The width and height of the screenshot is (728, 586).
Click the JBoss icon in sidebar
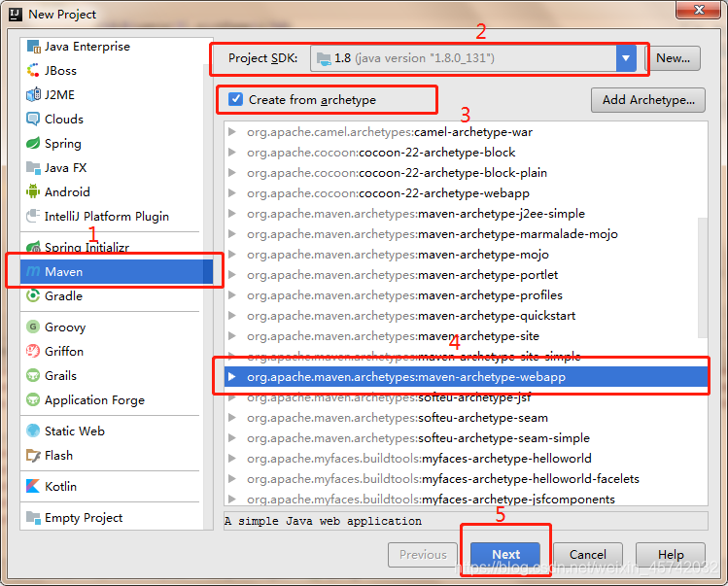(33, 71)
